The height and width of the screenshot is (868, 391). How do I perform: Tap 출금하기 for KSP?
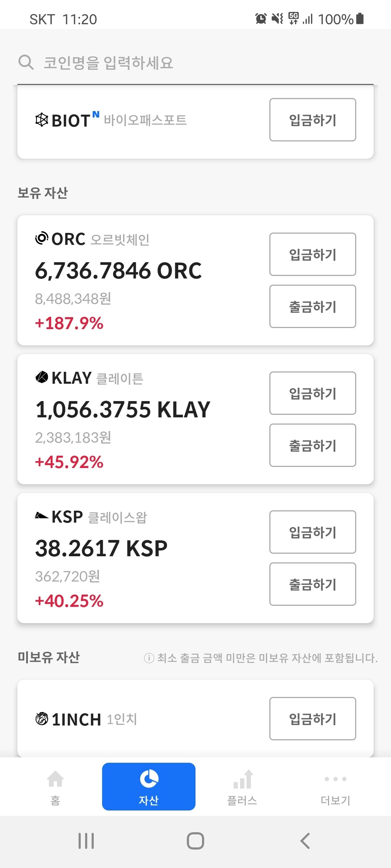click(x=312, y=584)
